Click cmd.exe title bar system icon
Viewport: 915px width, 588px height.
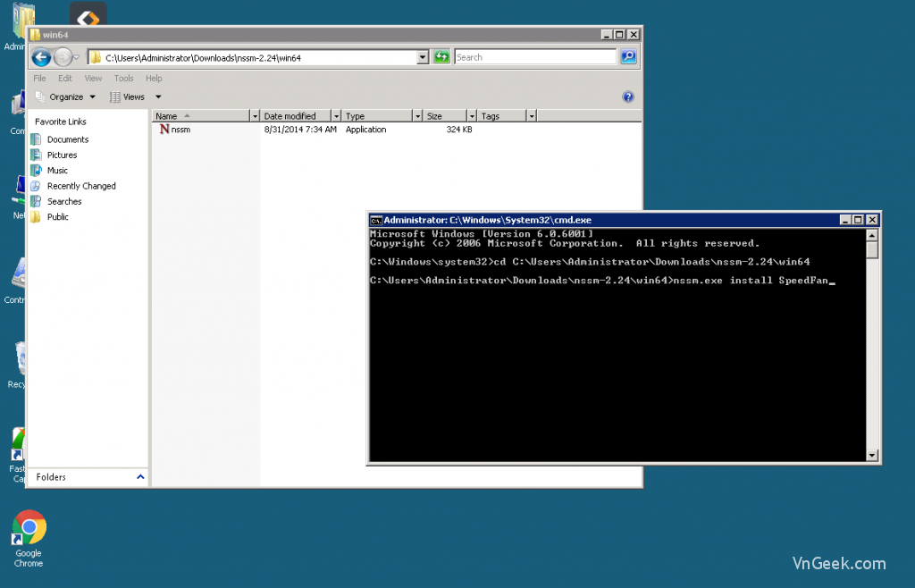point(376,220)
